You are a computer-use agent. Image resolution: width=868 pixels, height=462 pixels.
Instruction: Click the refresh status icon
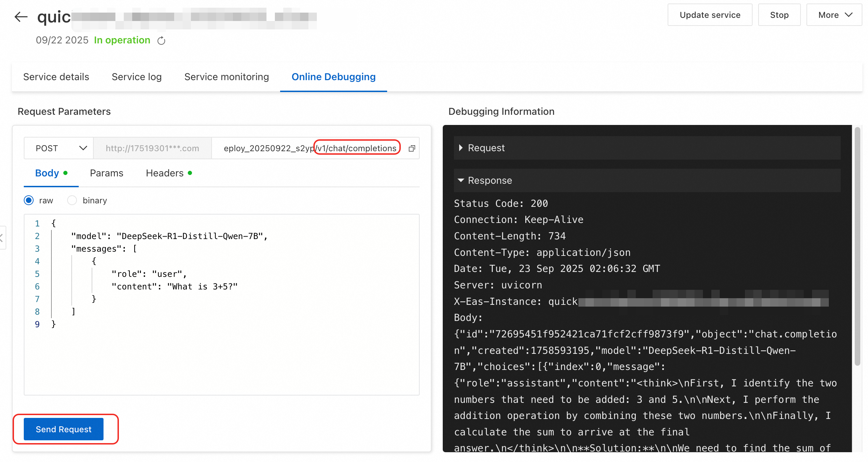pos(161,41)
